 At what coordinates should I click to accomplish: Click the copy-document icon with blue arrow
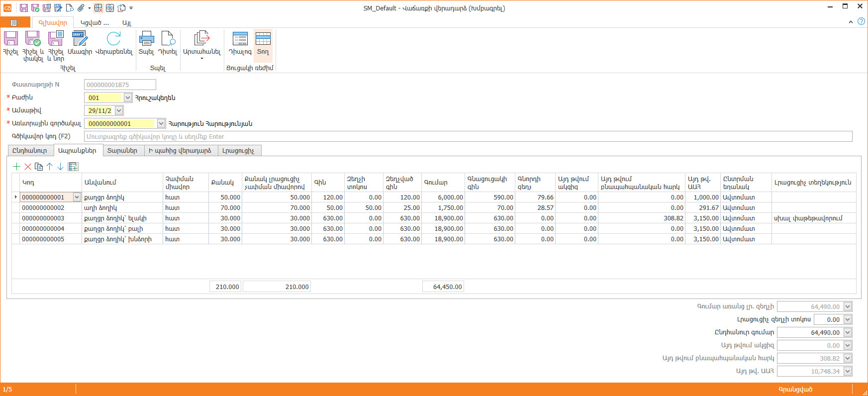[121, 8]
